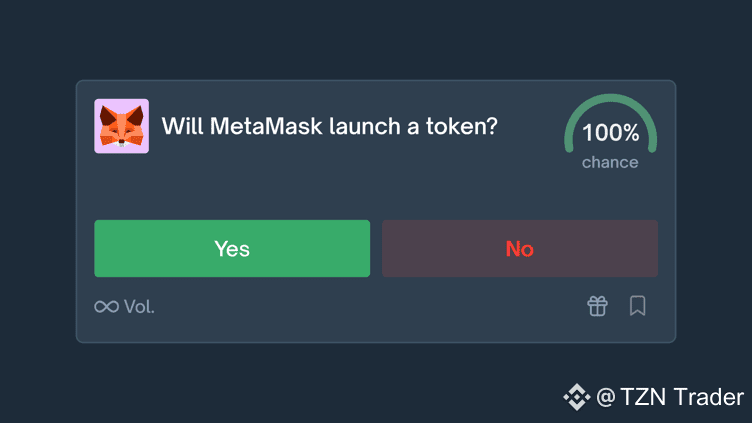The height and width of the screenshot is (423, 752).
Task: Bookmark this market with the bookmark icon
Action: pyautogui.click(x=637, y=306)
